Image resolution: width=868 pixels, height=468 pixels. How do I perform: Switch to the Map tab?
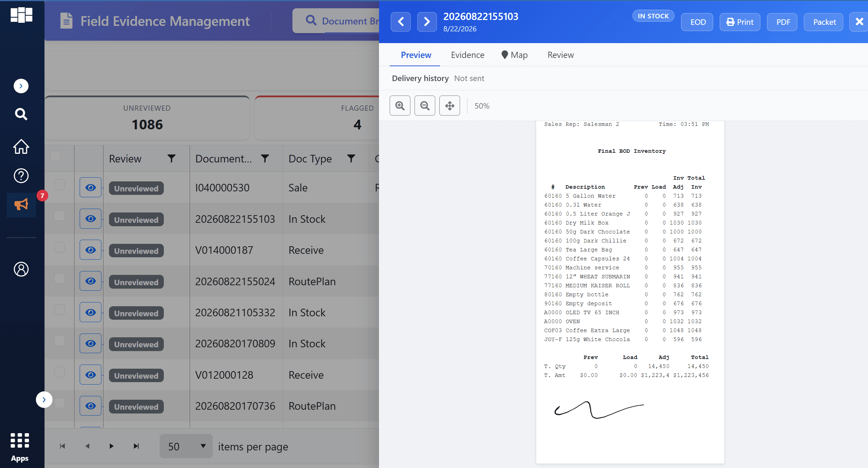514,55
